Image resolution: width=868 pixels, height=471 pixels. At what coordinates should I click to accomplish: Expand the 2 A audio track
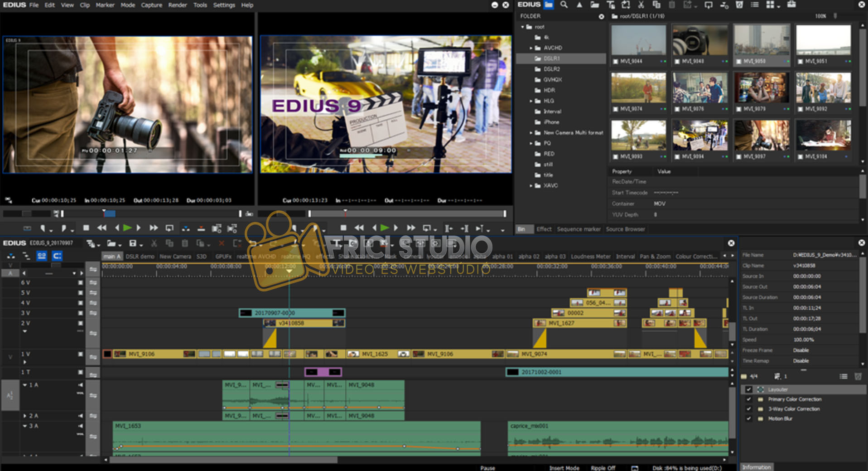click(25, 416)
